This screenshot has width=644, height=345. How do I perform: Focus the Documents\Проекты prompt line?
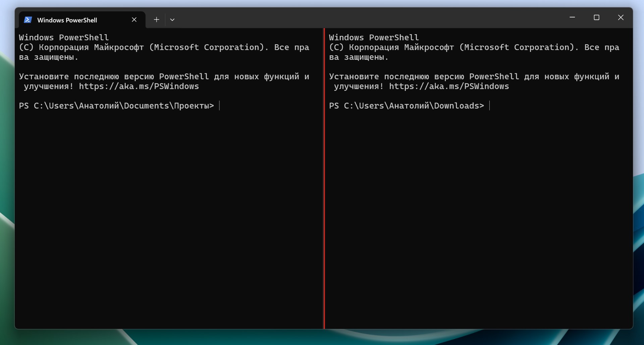116,106
